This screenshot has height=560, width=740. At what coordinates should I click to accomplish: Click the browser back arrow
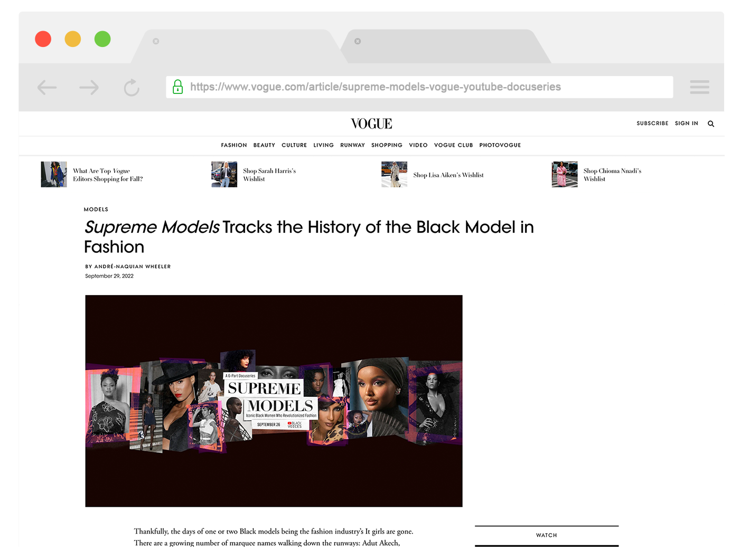47,87
